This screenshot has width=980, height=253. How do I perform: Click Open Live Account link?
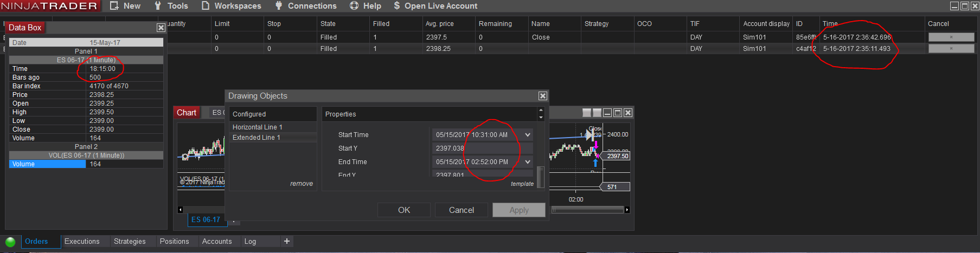[441, 6]
